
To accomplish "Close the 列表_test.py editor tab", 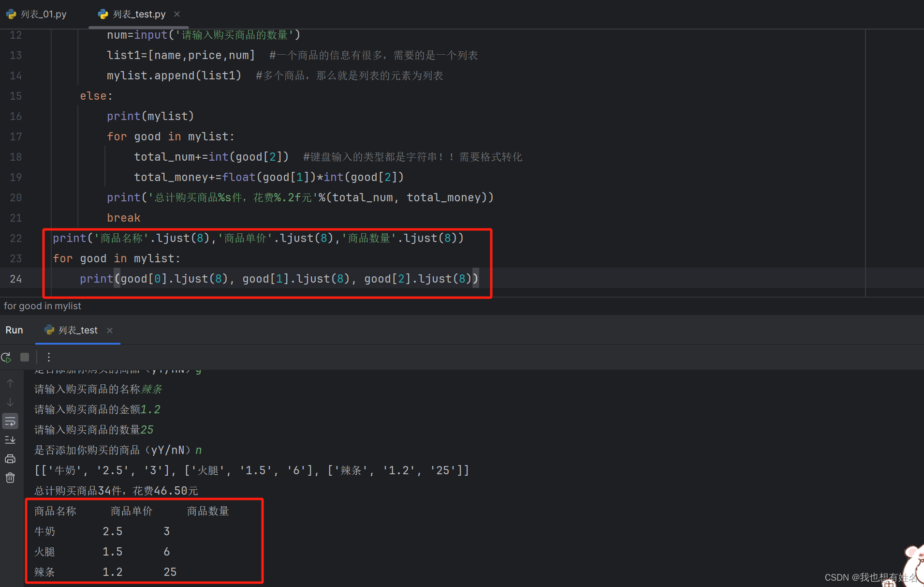I will pos(176,14).
